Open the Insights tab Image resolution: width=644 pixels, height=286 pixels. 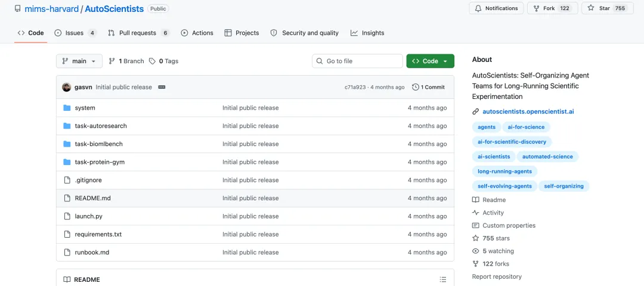[367, 33]
